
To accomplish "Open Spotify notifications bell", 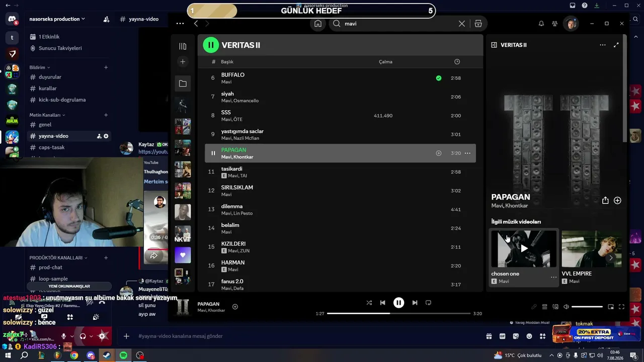I will click(541, 24).
